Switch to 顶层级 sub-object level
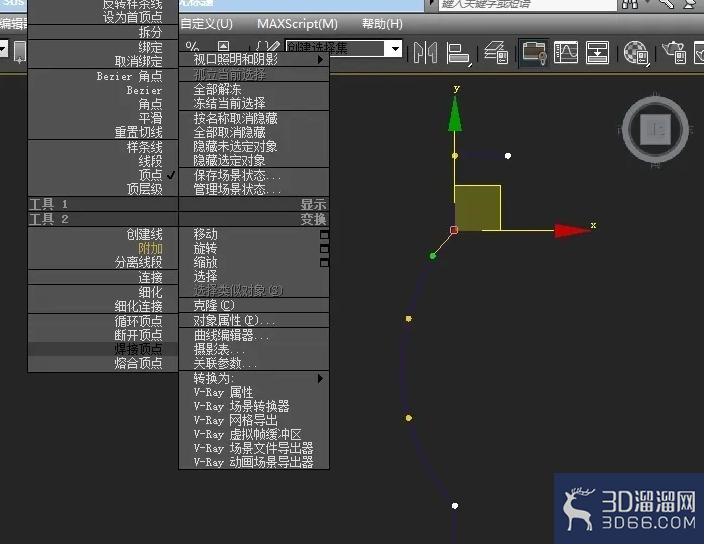Image resolution: width=704 pixels, height=544 pixels. (103, 189)
